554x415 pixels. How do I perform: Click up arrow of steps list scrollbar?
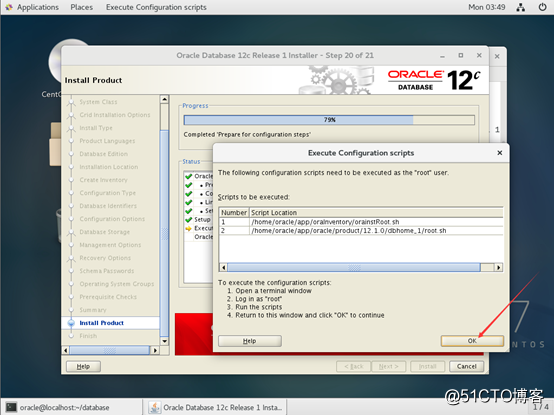(164, 99)
